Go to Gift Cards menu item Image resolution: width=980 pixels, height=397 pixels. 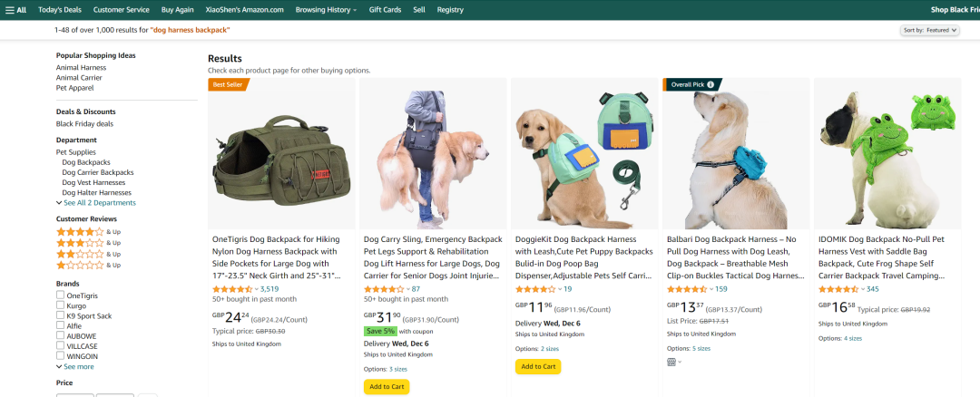385,9
